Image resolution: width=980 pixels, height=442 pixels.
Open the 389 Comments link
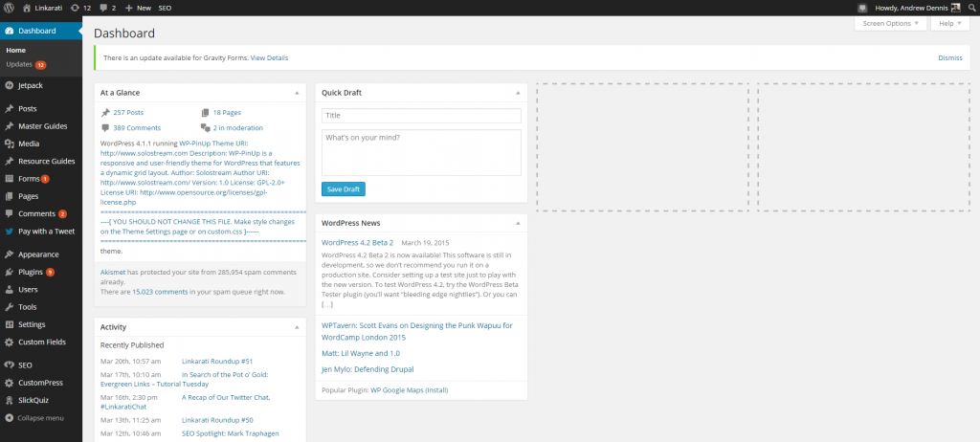137,127
